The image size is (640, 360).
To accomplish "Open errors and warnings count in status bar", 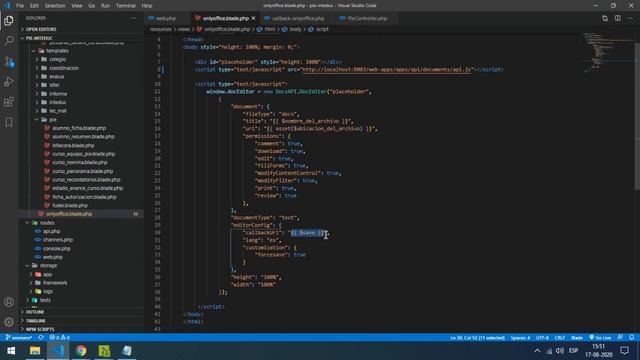I will click(60, 338).
